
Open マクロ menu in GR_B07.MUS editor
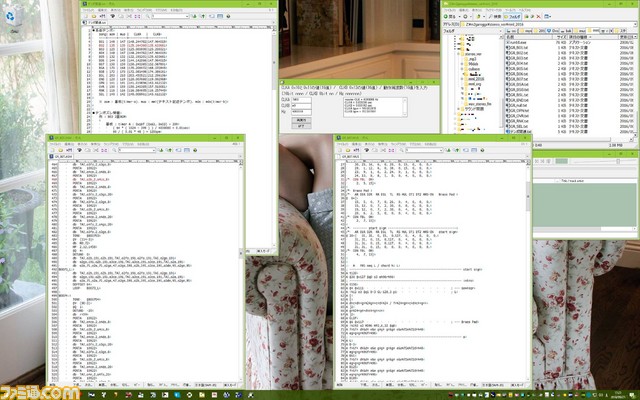click(x=414, y=144)
